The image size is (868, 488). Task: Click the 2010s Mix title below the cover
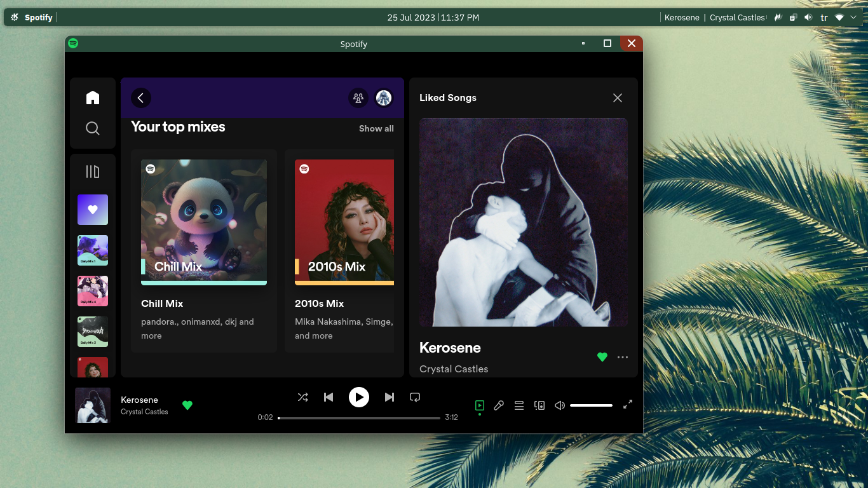[319, 304]
